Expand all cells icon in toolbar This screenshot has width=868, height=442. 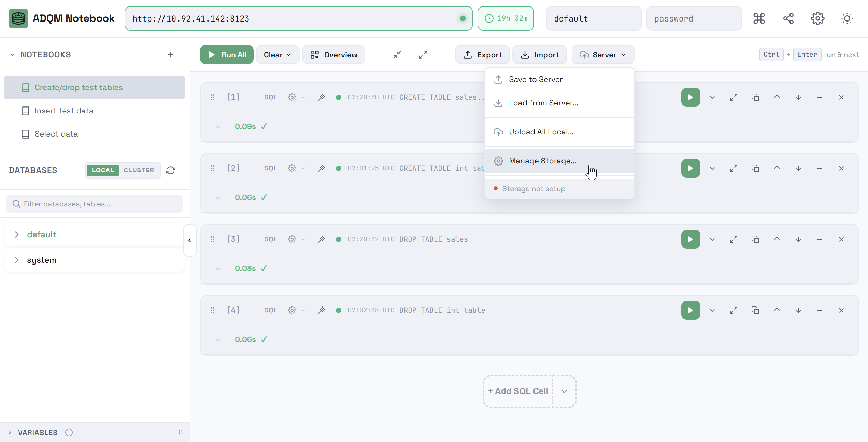point(423,55)
